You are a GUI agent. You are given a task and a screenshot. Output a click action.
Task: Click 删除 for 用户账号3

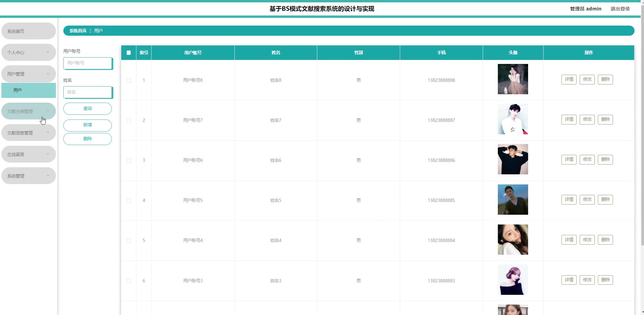pos(605,280)
